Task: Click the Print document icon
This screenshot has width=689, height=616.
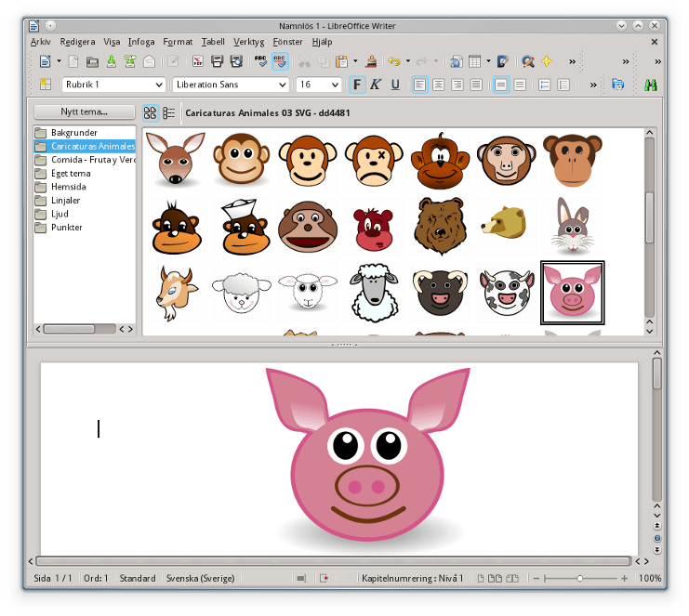Action: [217, 61]
